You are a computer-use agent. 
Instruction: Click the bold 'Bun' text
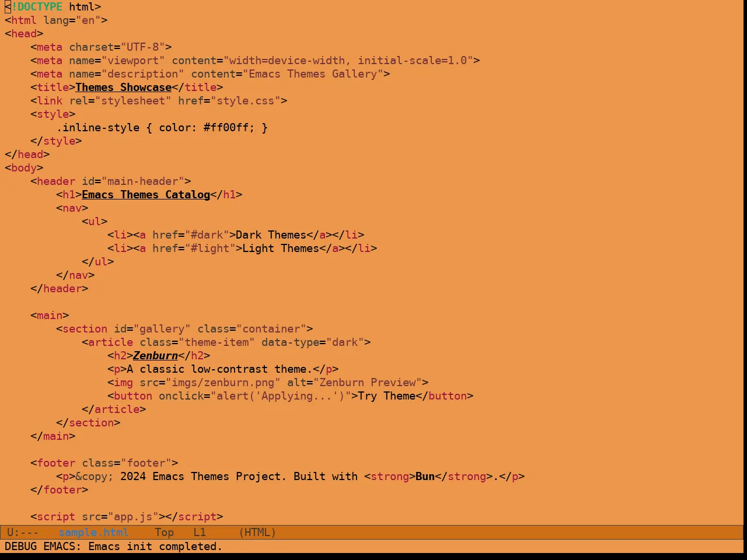click(x=425, y=477)
